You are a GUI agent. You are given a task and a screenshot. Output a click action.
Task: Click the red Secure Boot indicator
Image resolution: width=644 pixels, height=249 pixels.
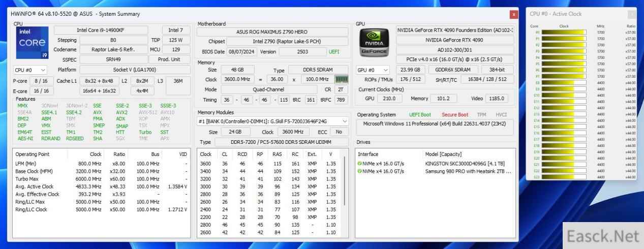[x=455, y=115]
